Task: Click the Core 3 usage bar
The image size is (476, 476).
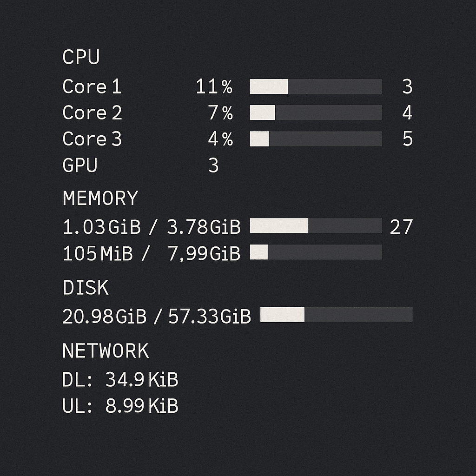Action: pos(316,139)
